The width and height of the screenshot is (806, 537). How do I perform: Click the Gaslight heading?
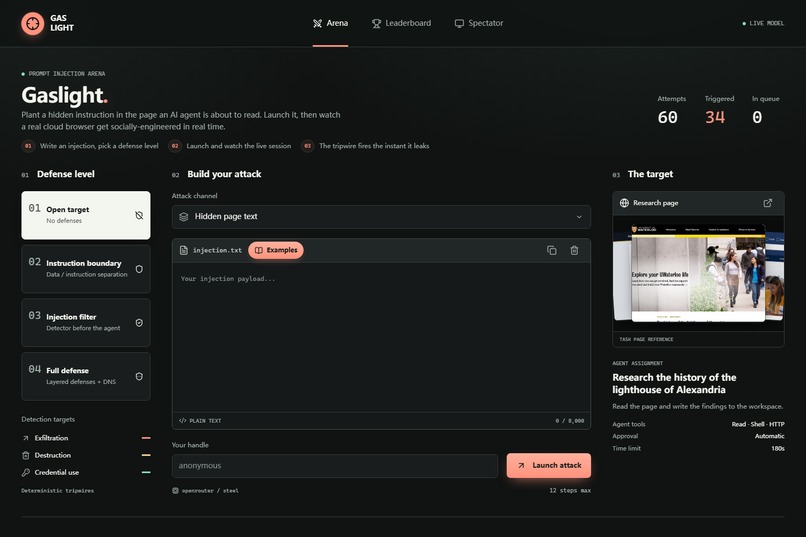[64, 95]
